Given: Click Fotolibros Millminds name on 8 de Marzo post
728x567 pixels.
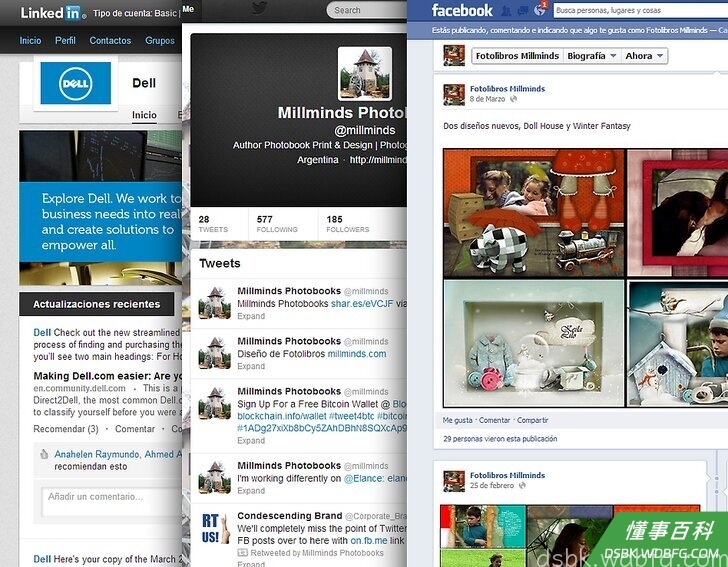Looking at the screenshot, I should point(507,89).
